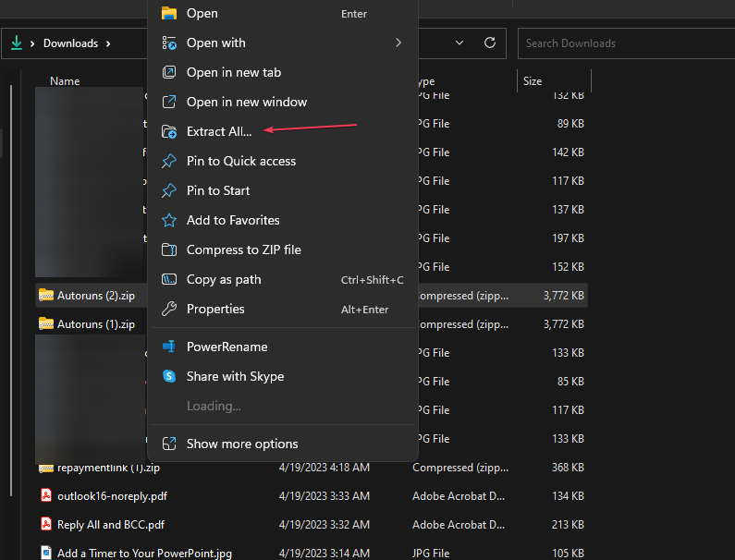The image size is (735, 560).
Task: Click the Properties wrench icon
Action: coord(169,309)
